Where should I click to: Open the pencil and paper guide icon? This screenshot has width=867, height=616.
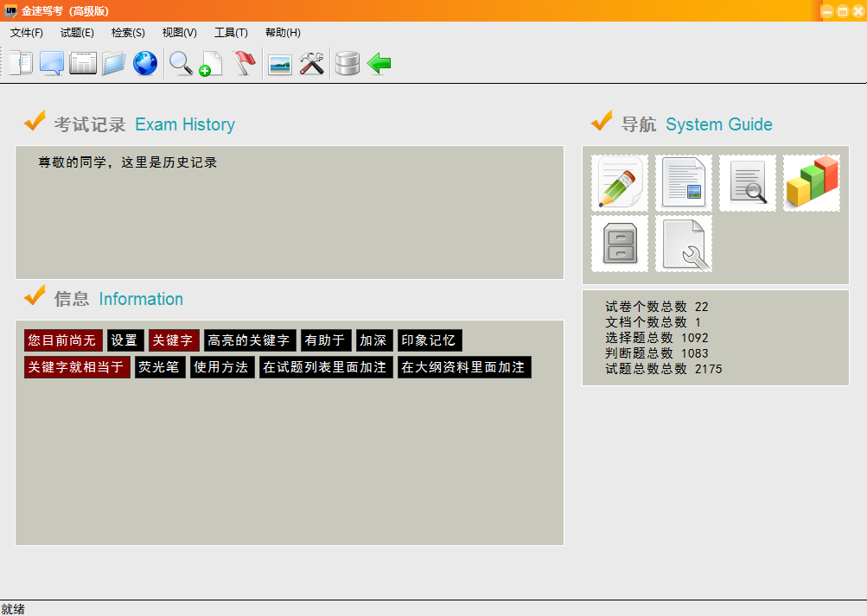point(619,183)
